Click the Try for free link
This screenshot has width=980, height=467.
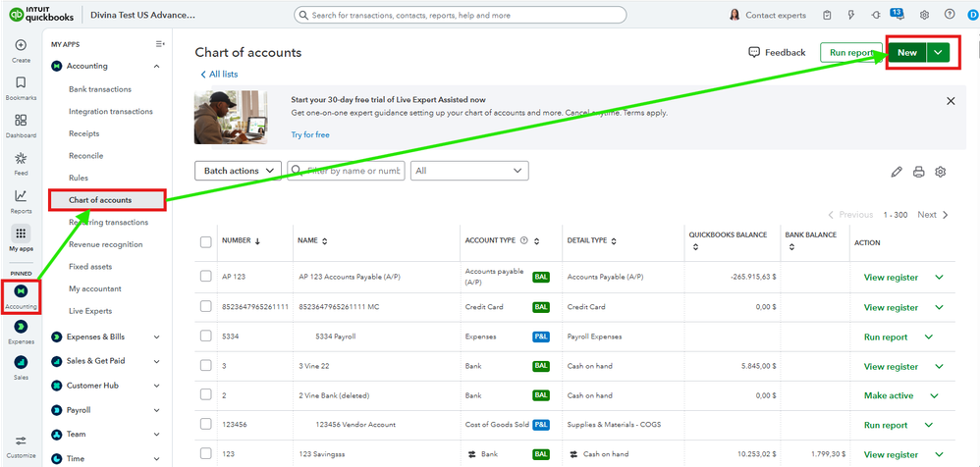[310, 134]
